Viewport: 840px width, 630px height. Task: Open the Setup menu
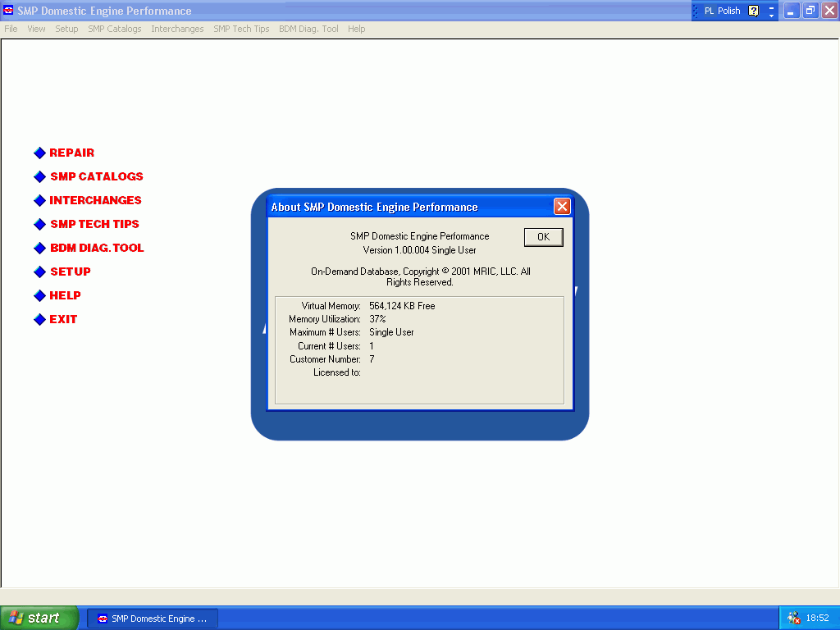click(x=66, y=29)
